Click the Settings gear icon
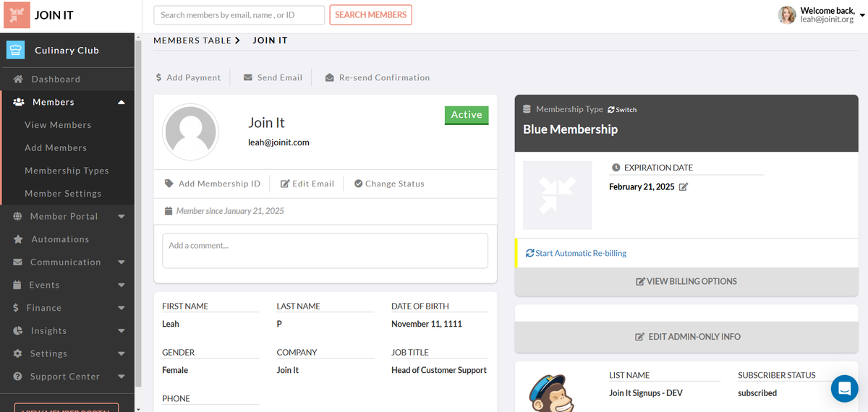Screen dimensions: 868x412 (x=17, y=353)
